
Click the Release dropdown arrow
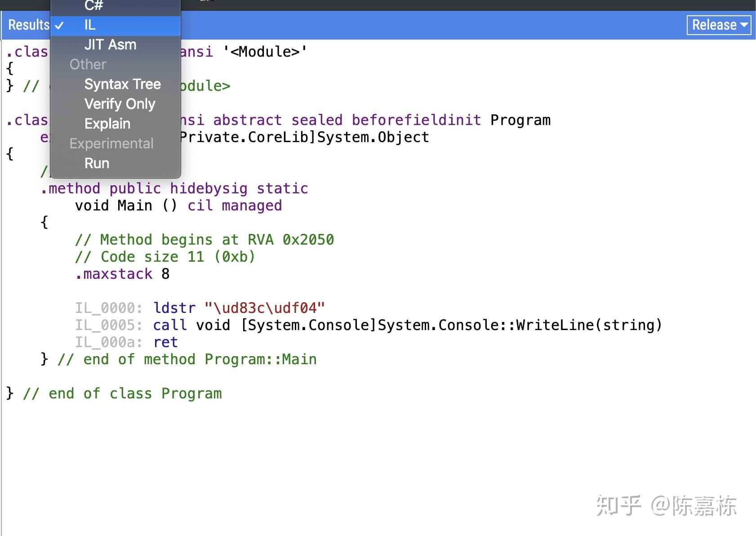(x=743, y=26)
